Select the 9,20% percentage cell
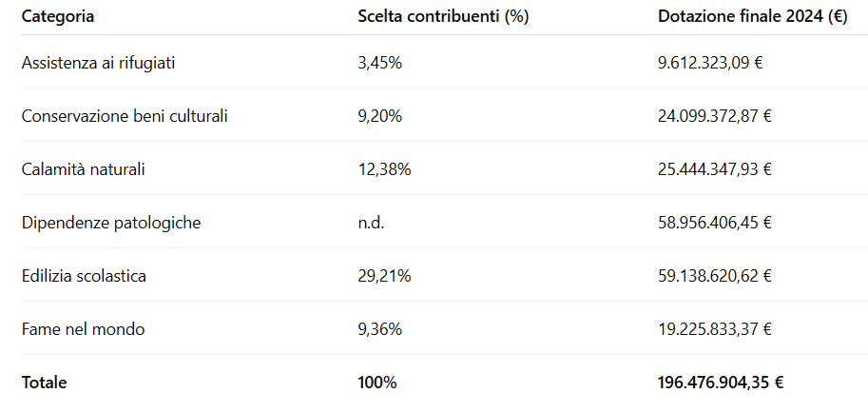The image size is (868, 413). (x=379, y=116)
